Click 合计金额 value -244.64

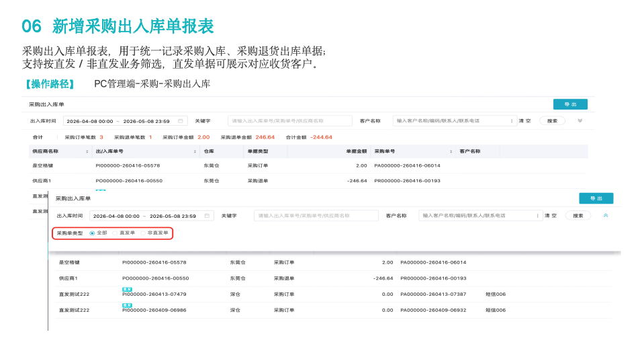click(x=321, y=137)
